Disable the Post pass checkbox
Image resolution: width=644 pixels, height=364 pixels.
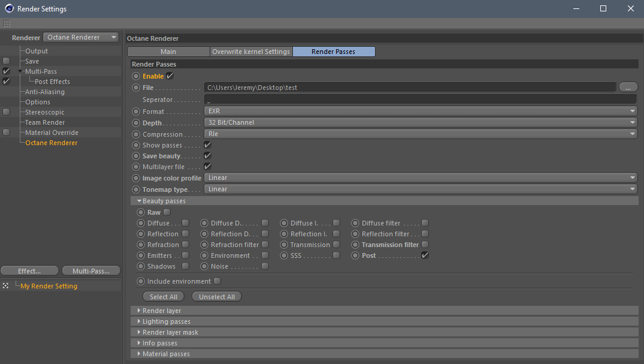coord(425,255)
